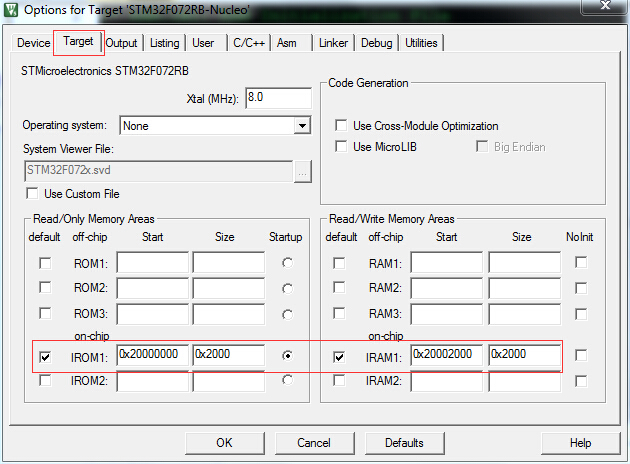The width and height of the screenshot is (630, 464).
Task: Click the IRAM2 Start field
Action: tap(446, 381)
